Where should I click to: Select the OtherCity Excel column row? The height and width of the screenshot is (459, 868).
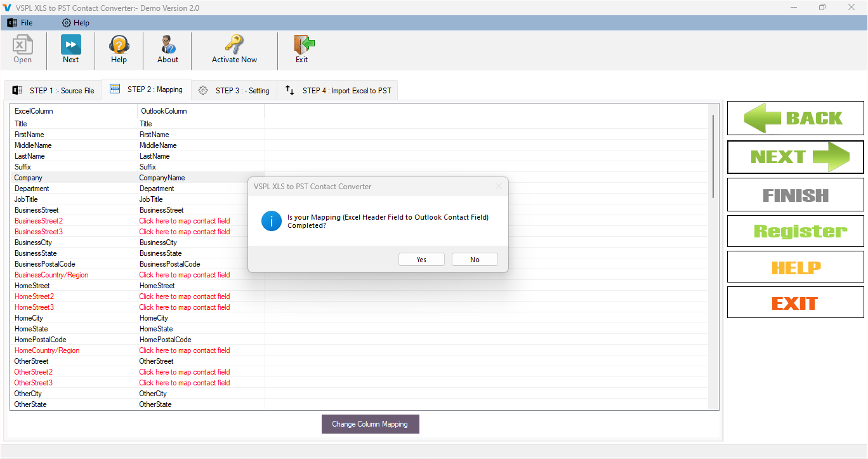[28, 394]
